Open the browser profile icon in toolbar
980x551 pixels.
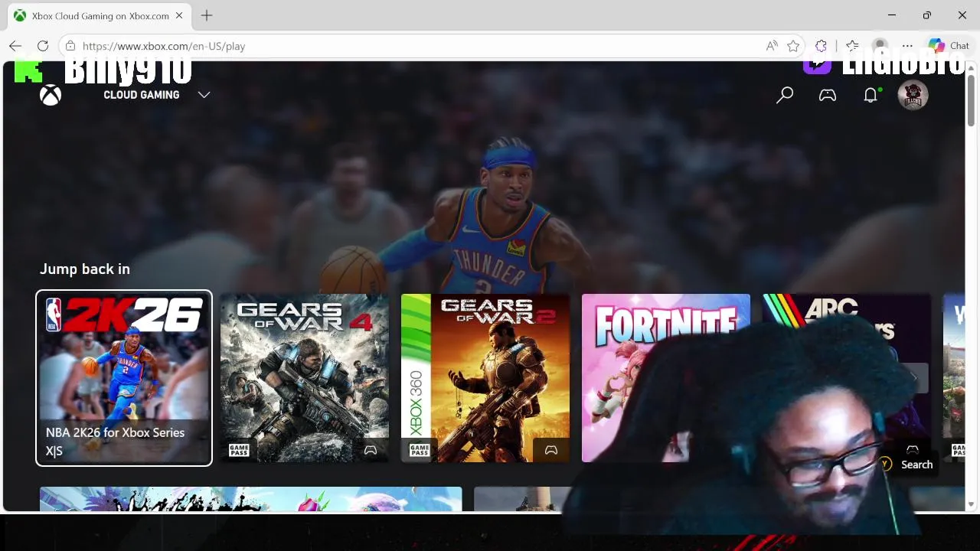pyautogui.click(x=880, y=46)
